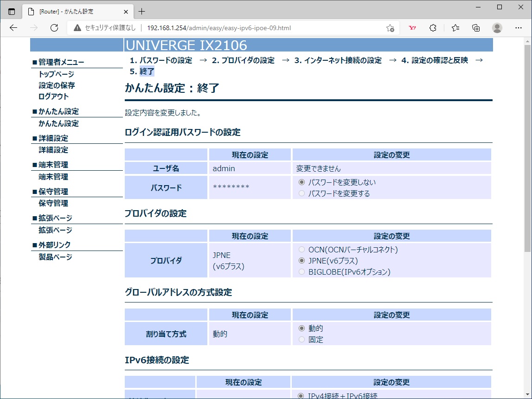The width and height of the screenshot is (532, 399).
Task: Open the favorites list icon
Action: 455,28
